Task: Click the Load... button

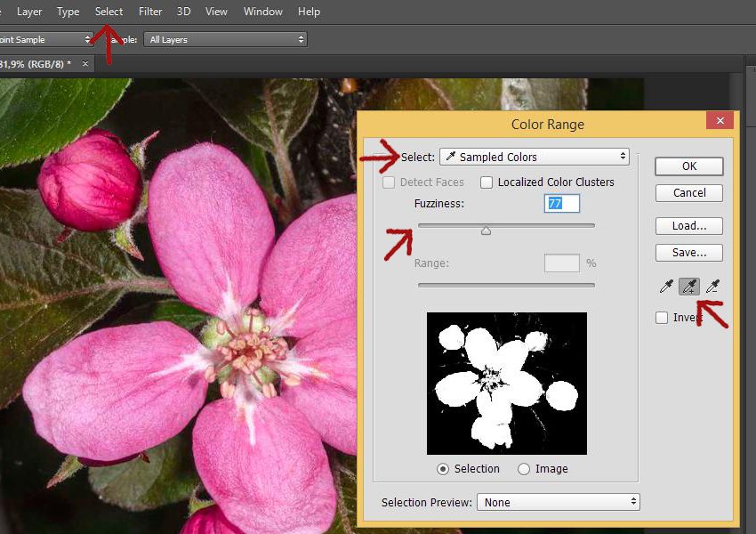Action: coord(688,226)
